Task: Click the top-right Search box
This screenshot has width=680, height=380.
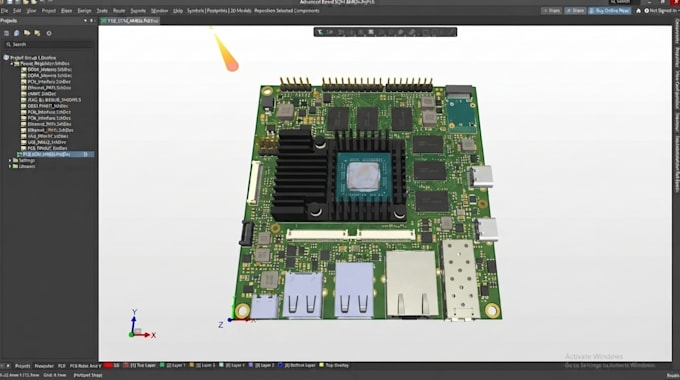Action: pyautogui.click(x=623, y=2)
